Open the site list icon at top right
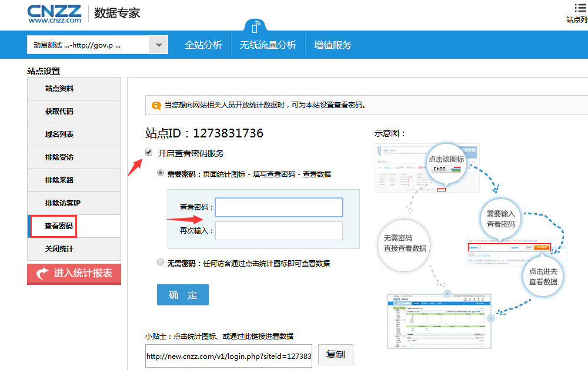Screen dimensions: 588x370 pyautogui.click(x=579, y=8)
